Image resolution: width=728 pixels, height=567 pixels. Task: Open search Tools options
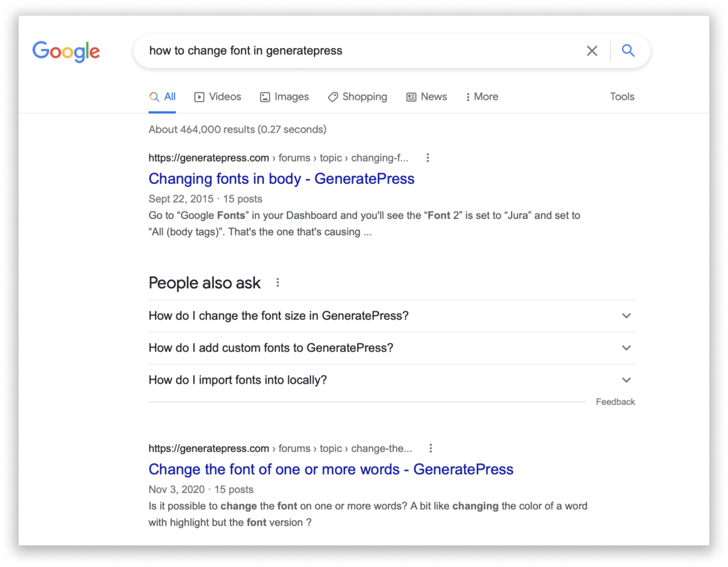click(622, 97)
